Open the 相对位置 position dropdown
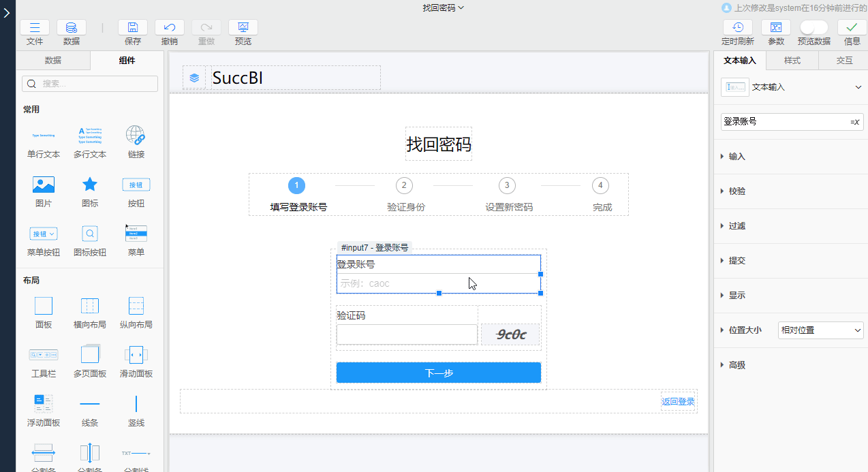This screenshot has width=868, height=472. point(820,330)
